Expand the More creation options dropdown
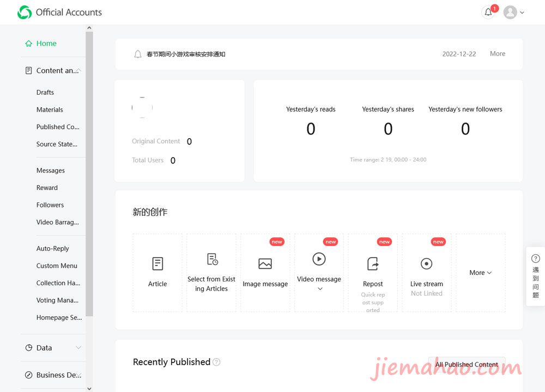Screen dimensions: 545x392 click(481, 273)
